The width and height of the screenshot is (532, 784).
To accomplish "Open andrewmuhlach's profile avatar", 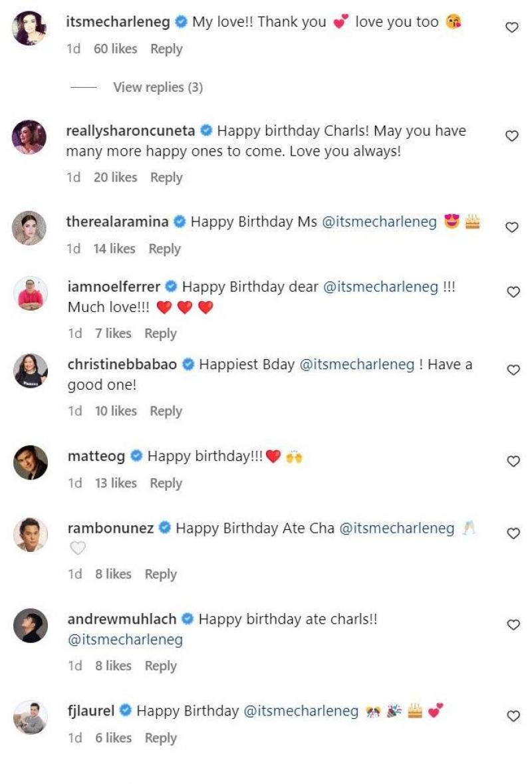I will point(31,625).
